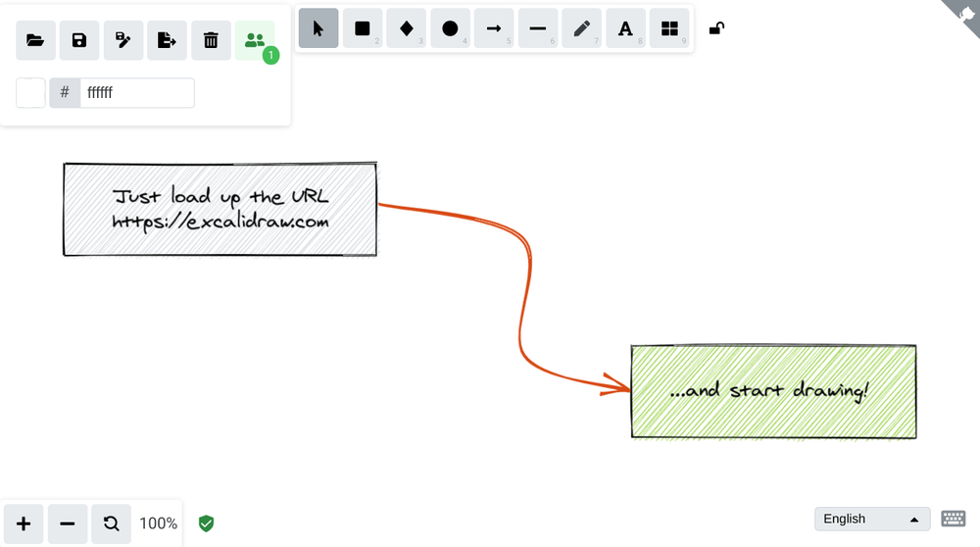The image size is (980, 547).
Task: Click the green encryption shield icon
Action: tap(206, 523)
